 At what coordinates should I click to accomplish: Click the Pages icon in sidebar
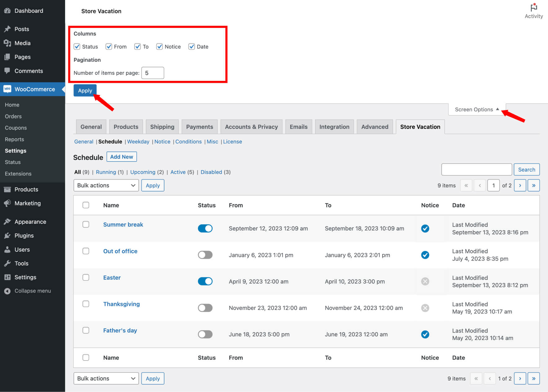point(7,57)
